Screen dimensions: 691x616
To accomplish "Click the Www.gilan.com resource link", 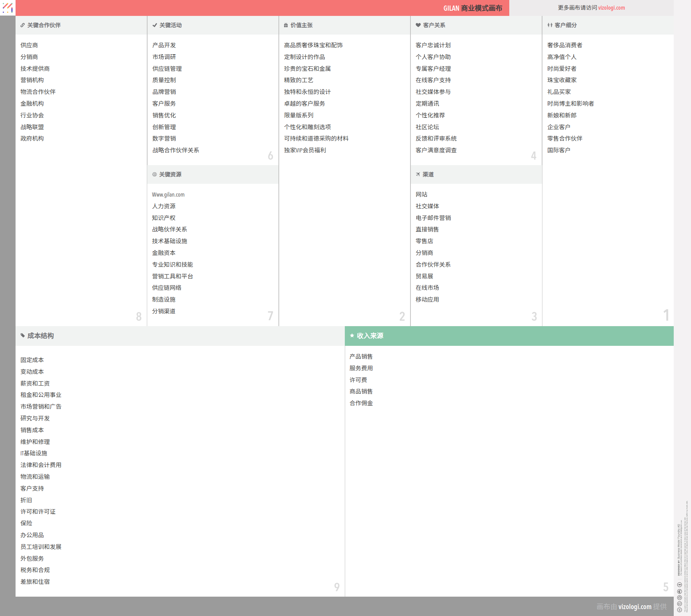I will coord(168,195).
